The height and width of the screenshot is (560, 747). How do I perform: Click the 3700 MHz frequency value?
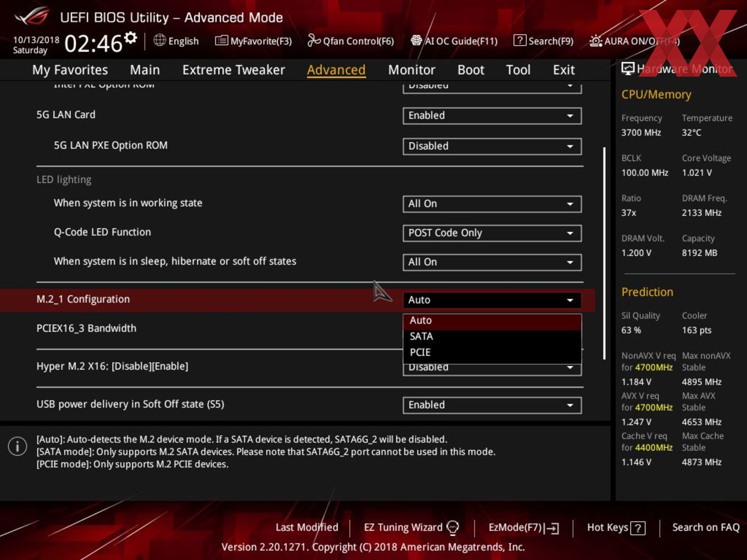[641, 133]
